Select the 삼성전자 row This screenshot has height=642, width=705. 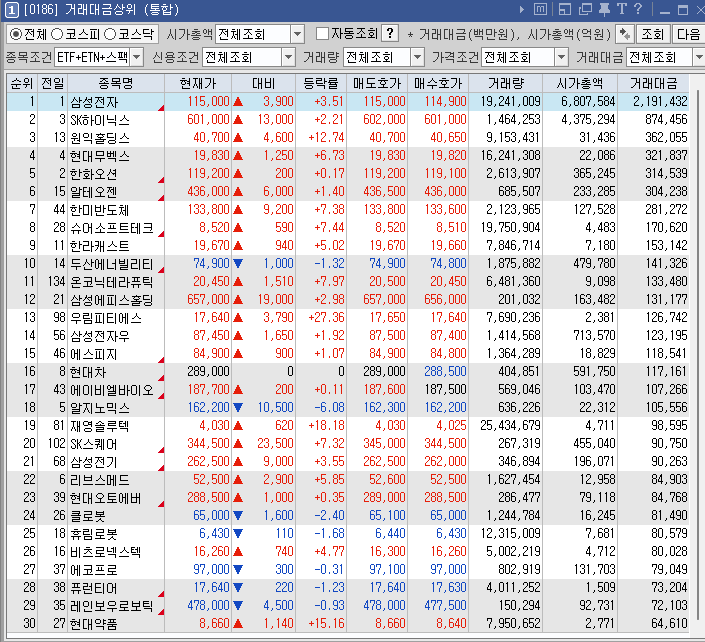click(x=348, y=102)
